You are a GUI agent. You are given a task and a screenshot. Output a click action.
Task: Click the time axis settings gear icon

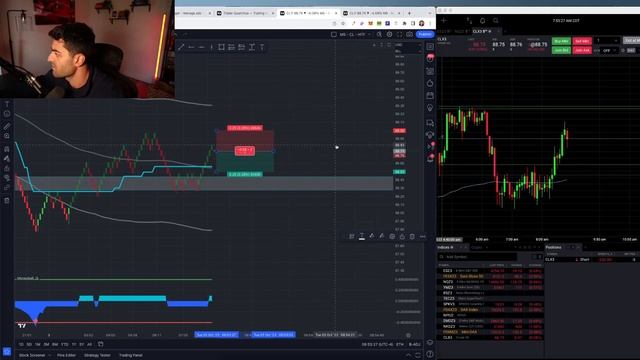(408, 335)
